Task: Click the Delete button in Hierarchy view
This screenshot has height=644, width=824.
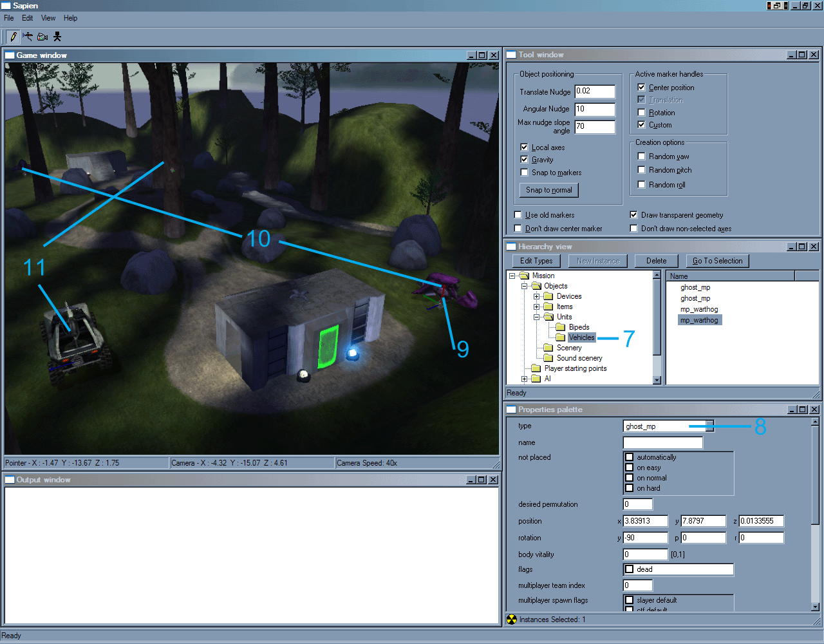Action: 657,261
